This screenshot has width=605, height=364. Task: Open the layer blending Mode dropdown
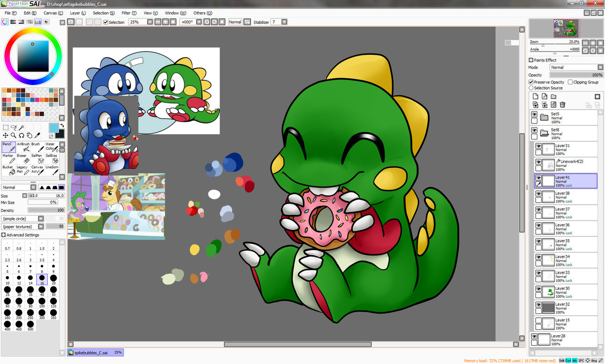[x=600, y=68]
